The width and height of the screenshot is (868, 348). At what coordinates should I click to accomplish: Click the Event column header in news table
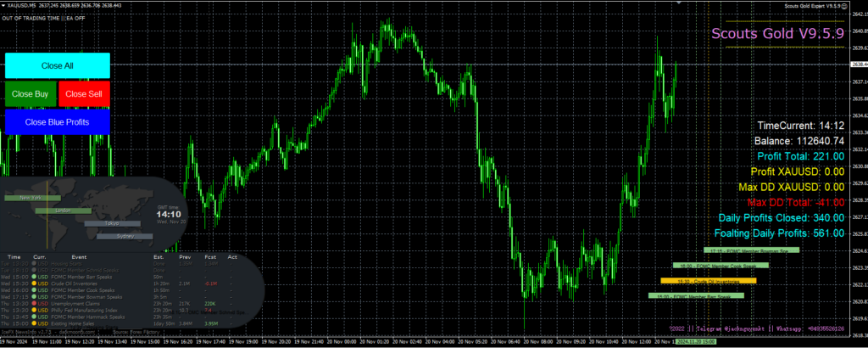(x=79, y=255)
